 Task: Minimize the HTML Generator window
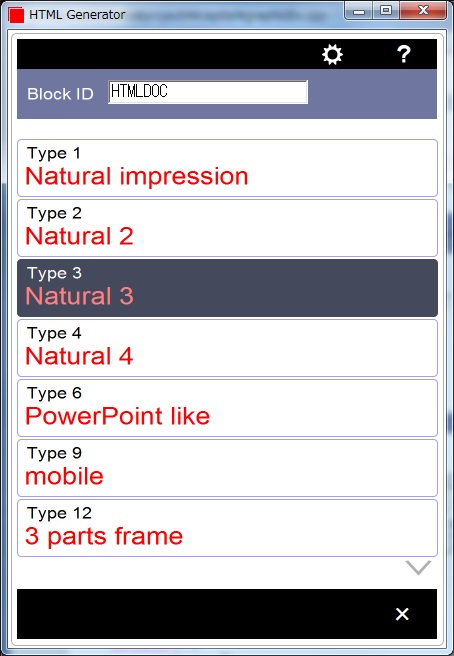(359, 11)
